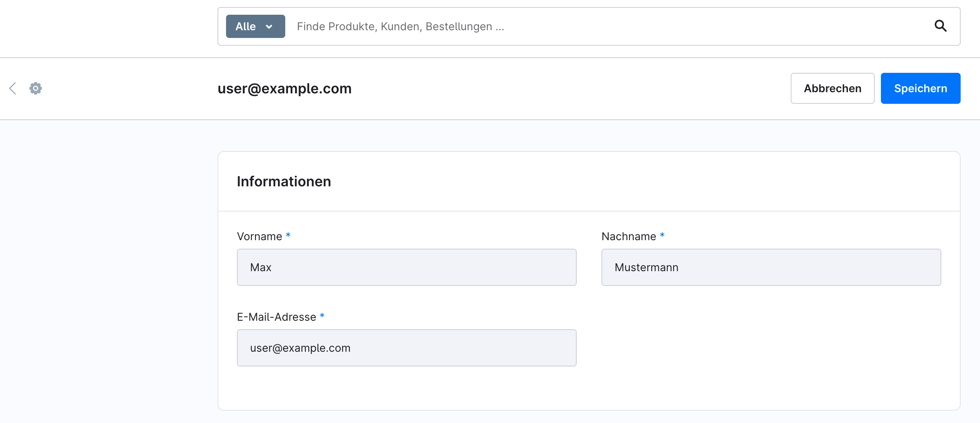The image size is (980, 423).
Task: Click the Alle label text in search bar
Action: pyautogui.click(x=245, y=26)
